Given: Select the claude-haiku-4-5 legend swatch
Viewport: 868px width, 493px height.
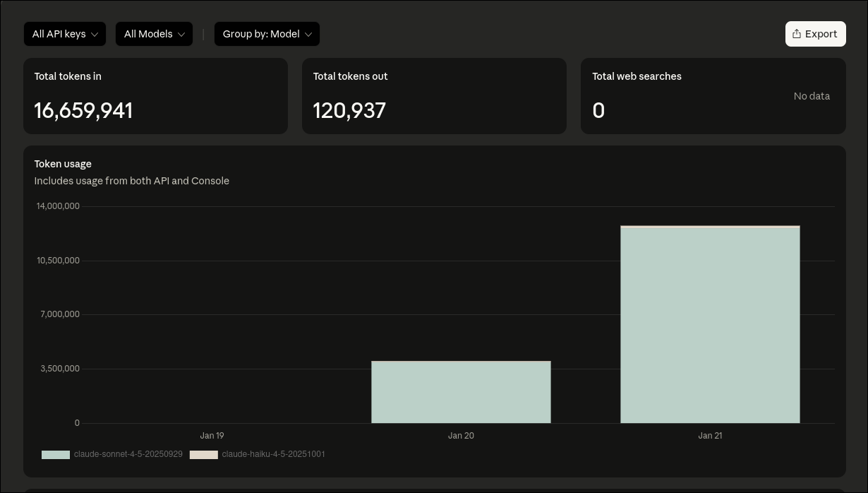Looking at the screenshot, I should click(204, 455).
